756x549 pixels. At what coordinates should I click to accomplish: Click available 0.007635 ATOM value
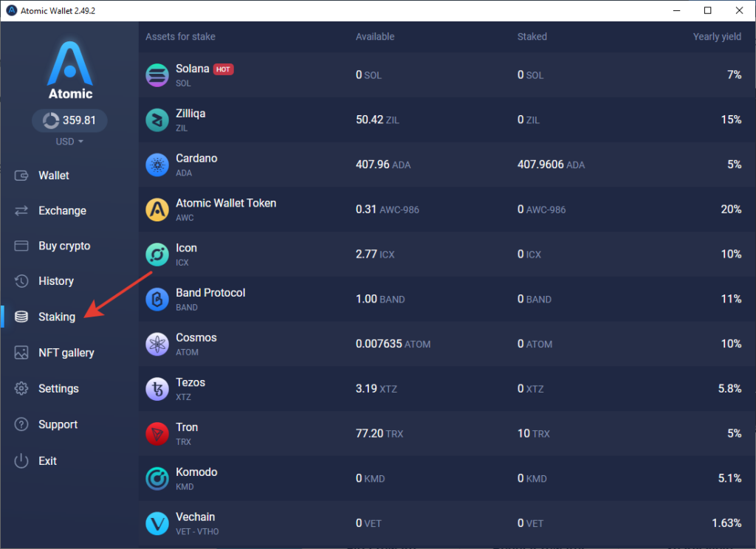coord(394,344)
